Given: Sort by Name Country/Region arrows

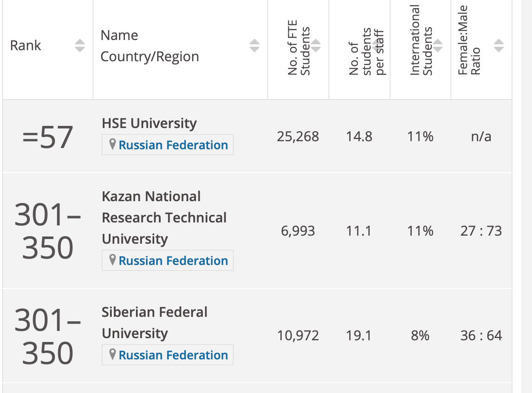Looking at the screenshot, I should [254, 46].
